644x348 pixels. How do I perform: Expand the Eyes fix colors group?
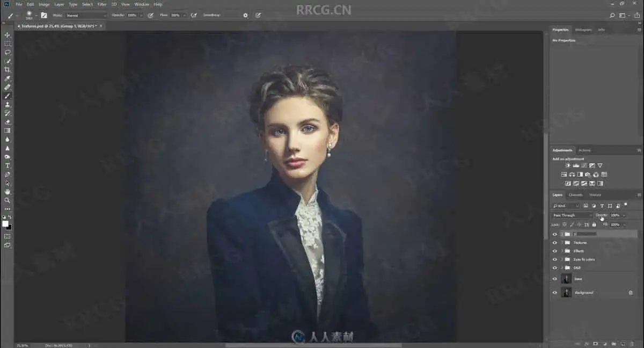(x=562, y=259)
